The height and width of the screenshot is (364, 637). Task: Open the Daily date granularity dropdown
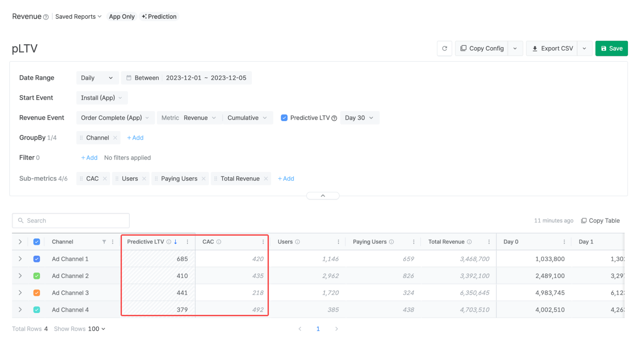click(97, 78)
